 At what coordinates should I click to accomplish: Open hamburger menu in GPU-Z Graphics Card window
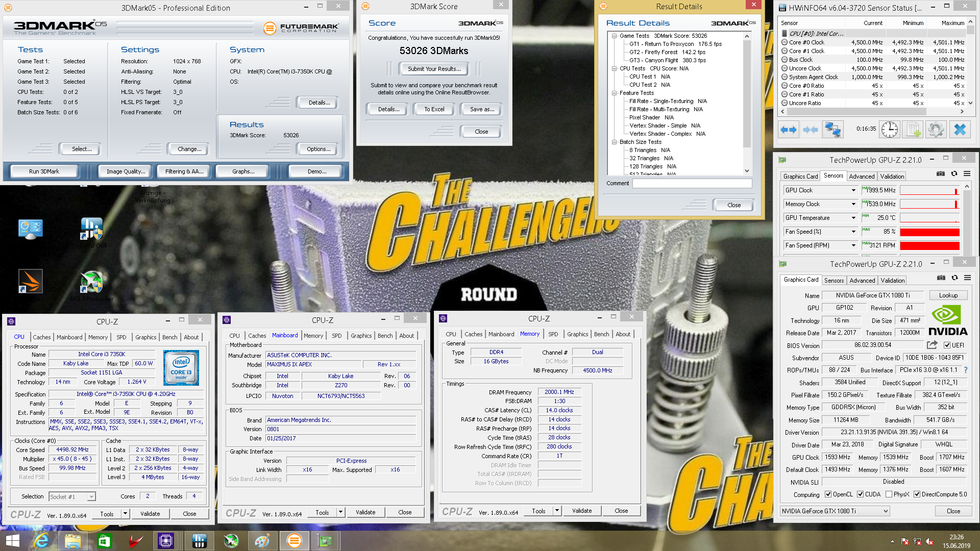[967, 278]
